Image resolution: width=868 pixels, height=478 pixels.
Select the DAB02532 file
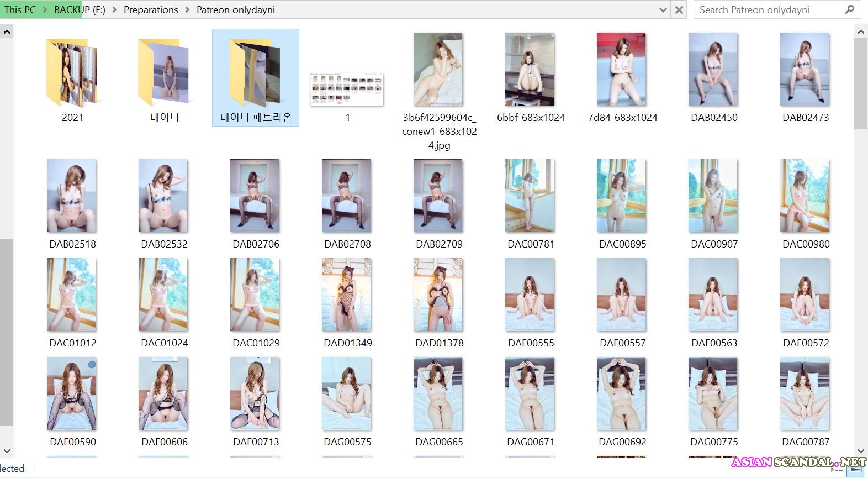[x=164, y=204]
